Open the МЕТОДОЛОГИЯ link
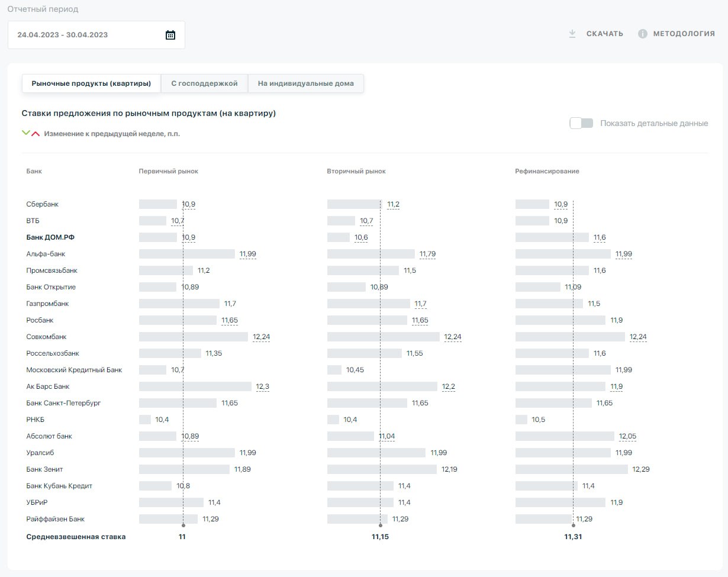 pos(684,34)
